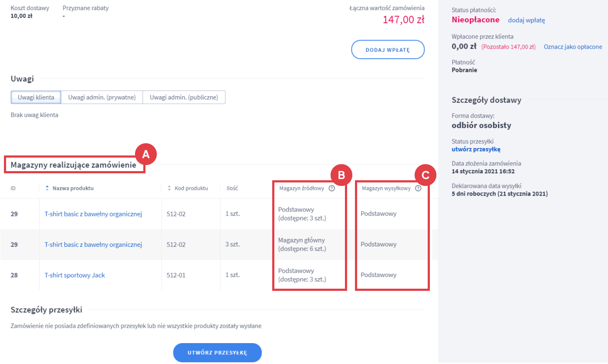Mark order as paid via Oznacz jako opłacone

point(573,47)
